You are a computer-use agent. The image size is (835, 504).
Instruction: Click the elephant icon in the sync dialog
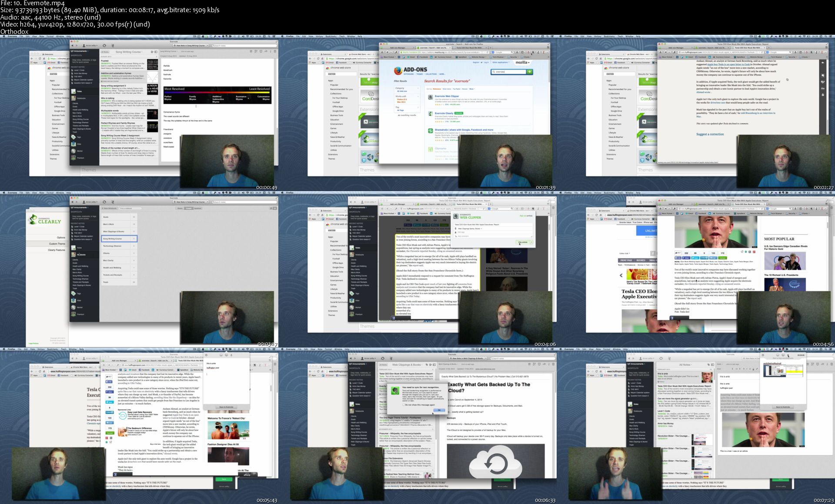pyautogui.click(x=395, y=391)
